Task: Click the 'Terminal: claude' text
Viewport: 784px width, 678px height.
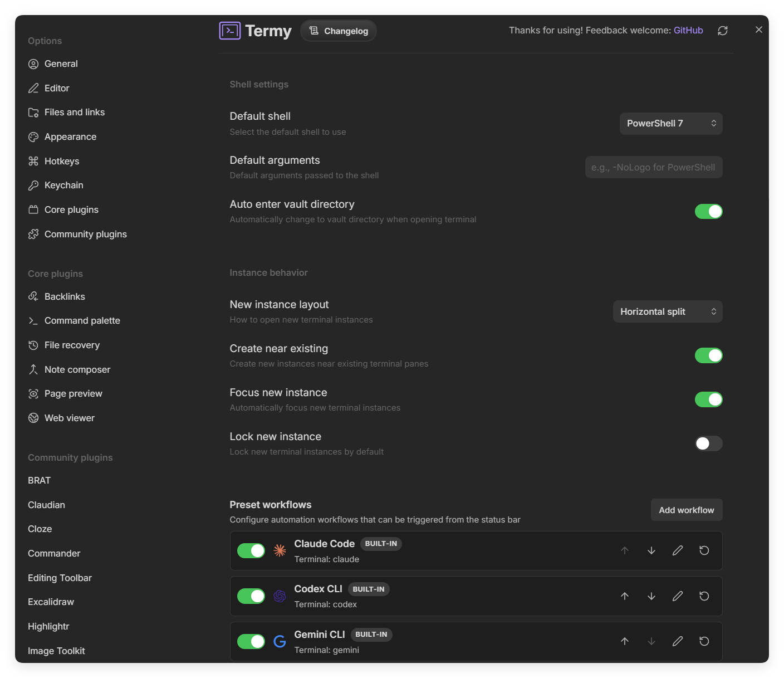Action: click(x=327, y=559)
